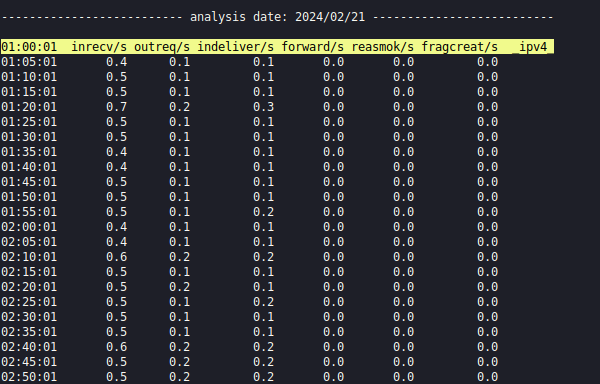Click the fragcreat/s column header
Screen dimensions: 600x384
click(460, 47)
